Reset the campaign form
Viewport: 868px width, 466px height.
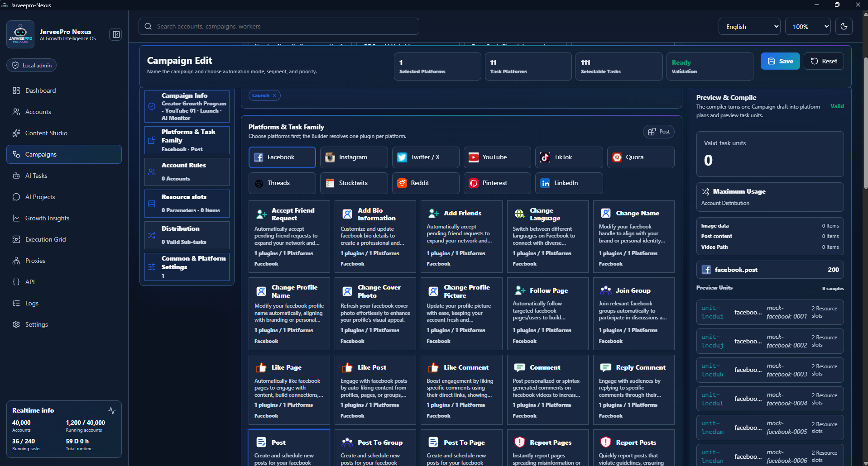824,61
